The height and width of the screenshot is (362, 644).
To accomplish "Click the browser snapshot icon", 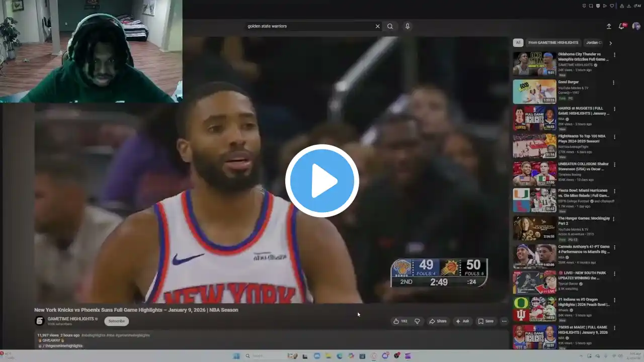I will tap(591, 6).
